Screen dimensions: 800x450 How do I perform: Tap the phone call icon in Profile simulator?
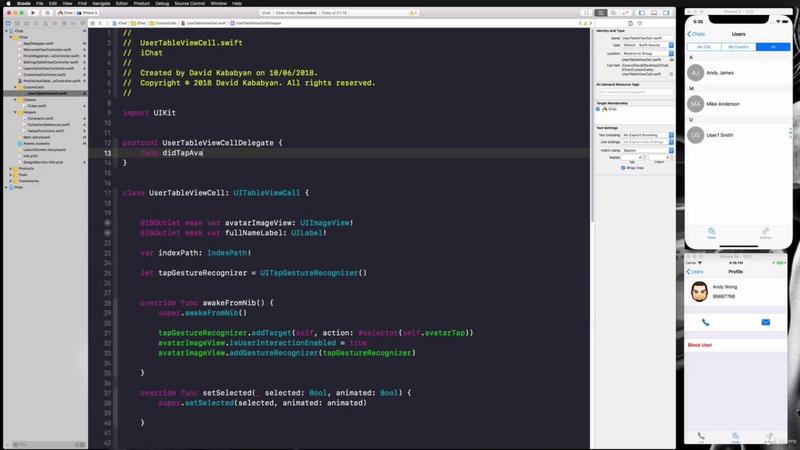pyautogui.click(x=705, y=322)
